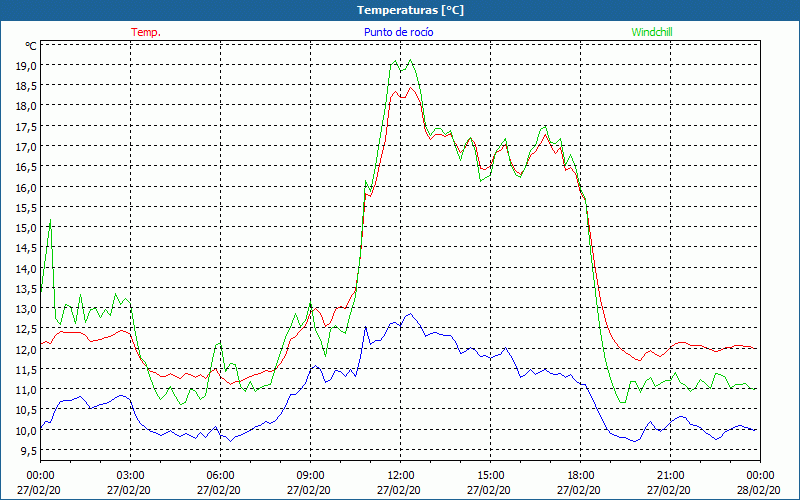This screenshot has width=800, height=500.
Task: Click the 14,5 y-axis value
Action: (x=27, y=248)
